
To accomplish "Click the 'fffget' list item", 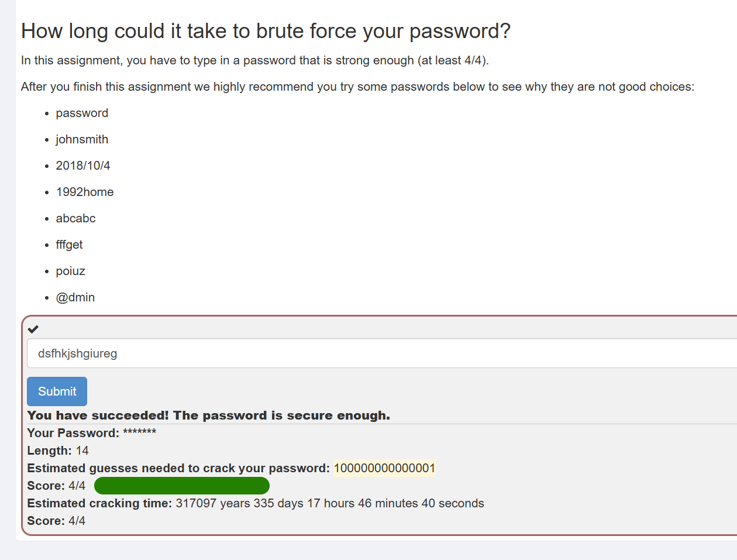I will click(x=69, y=245).
